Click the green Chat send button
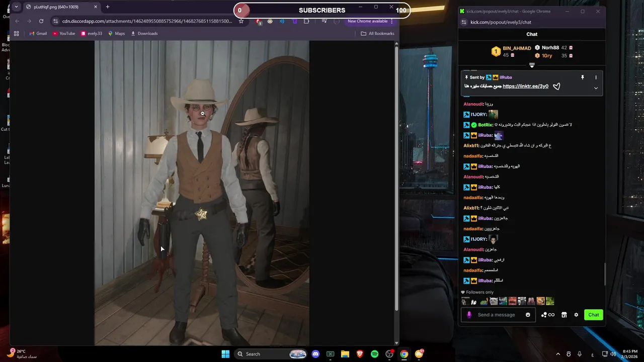 594,315
